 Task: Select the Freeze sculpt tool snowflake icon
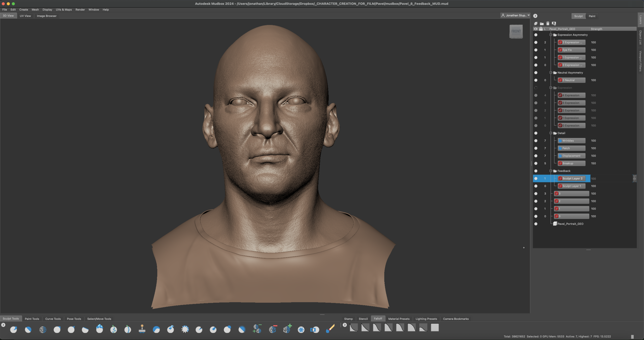(x=301, y=330)
